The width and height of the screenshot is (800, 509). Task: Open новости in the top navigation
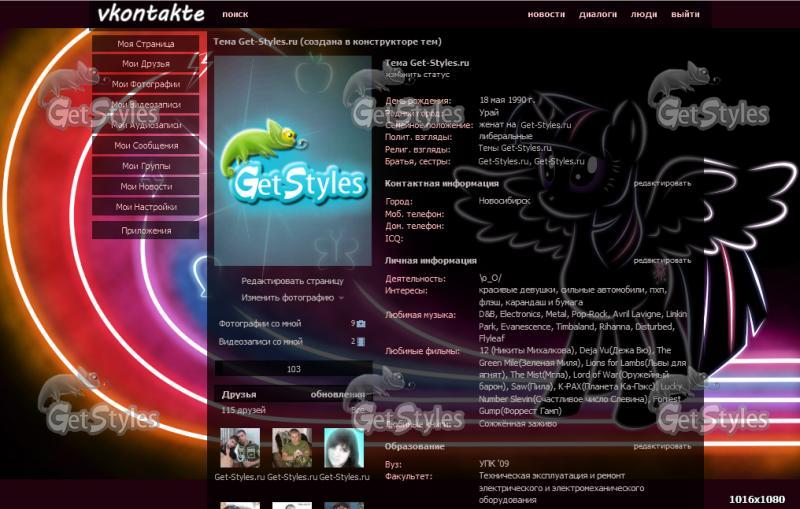click(x=545, y=15)
